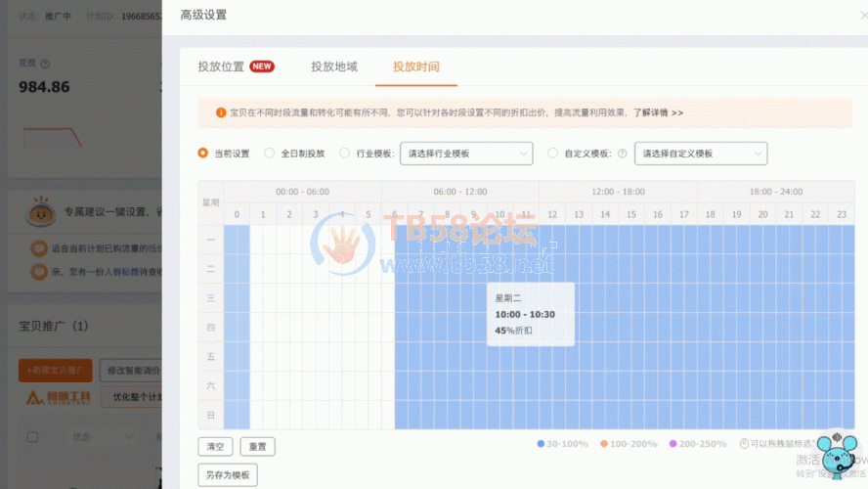The image size is (868, 489).
Task: Click the mouse-drag hint icon below the grid
Action: (744, 444)
